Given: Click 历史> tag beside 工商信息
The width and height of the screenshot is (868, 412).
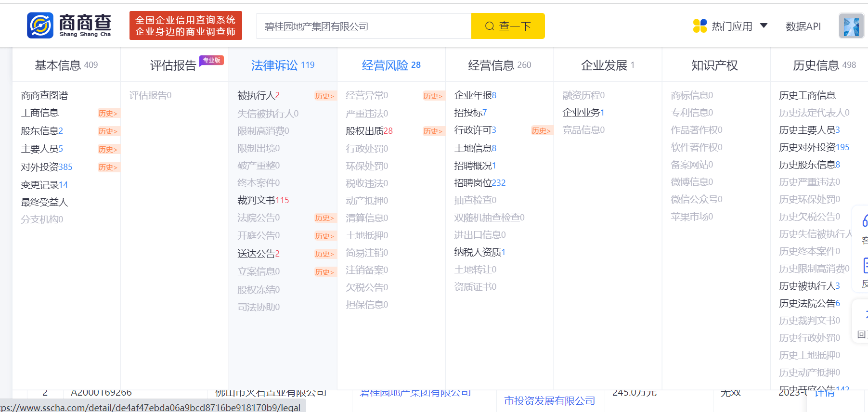Looking at the screenshot, I should 108,113.
